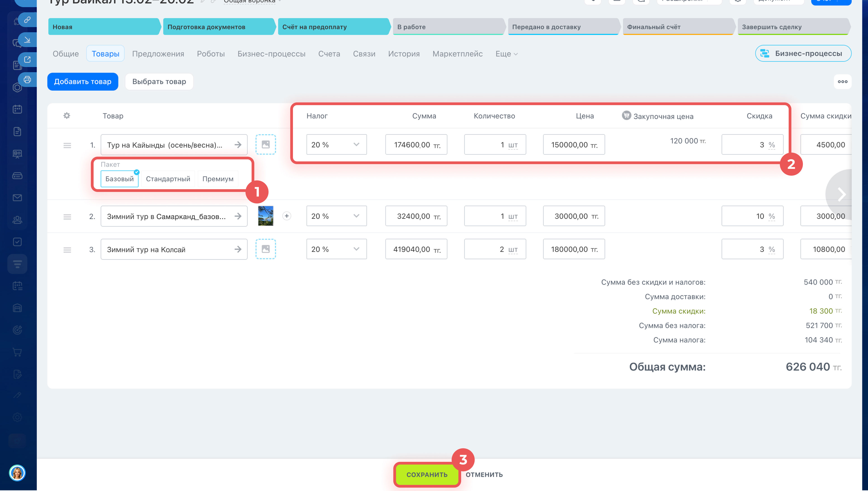Click the plus icon next to Самарканд photo

[287, 216]
